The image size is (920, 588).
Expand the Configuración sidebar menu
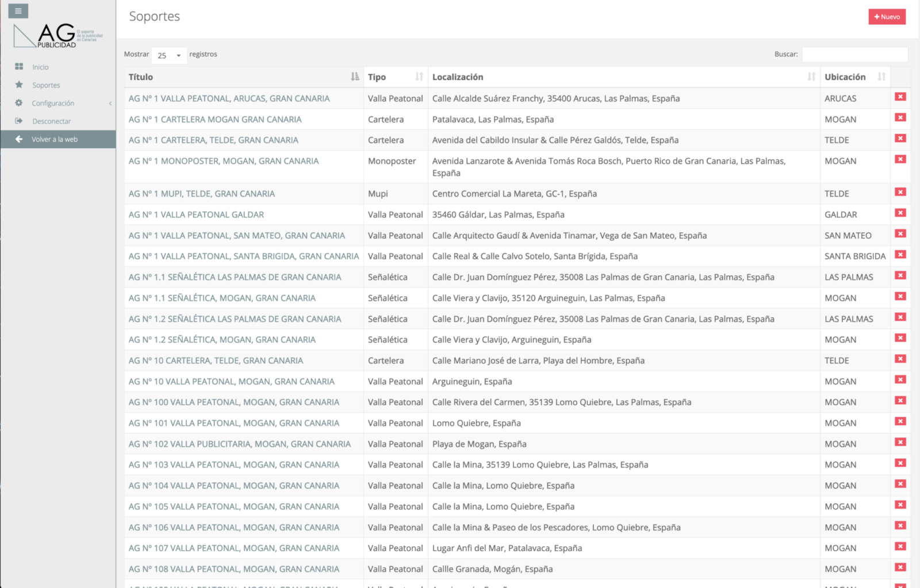[x=53, y=103]
